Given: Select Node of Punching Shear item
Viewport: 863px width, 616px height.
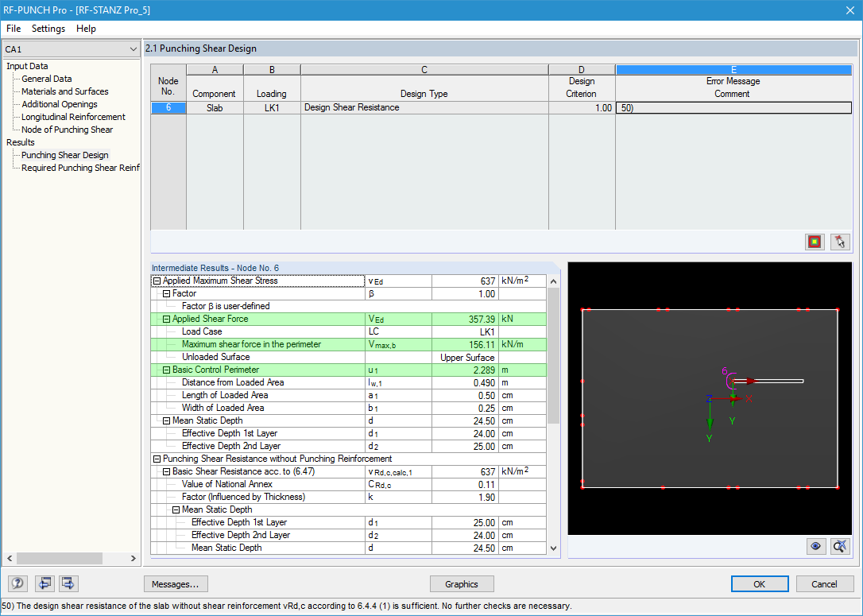Looking at the screenshot, I should [67, 130].
